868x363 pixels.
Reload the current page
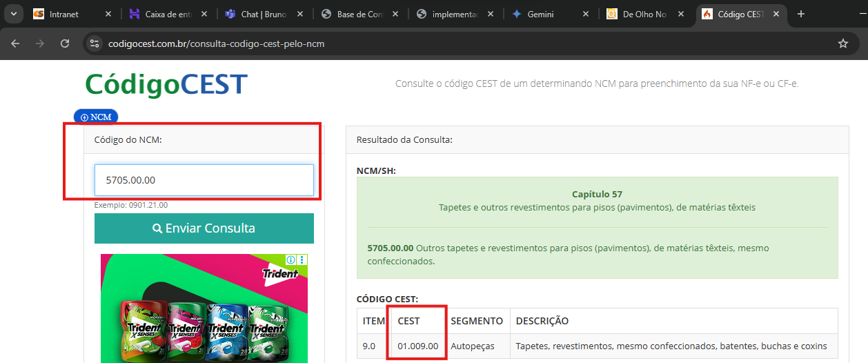[65, 43]
